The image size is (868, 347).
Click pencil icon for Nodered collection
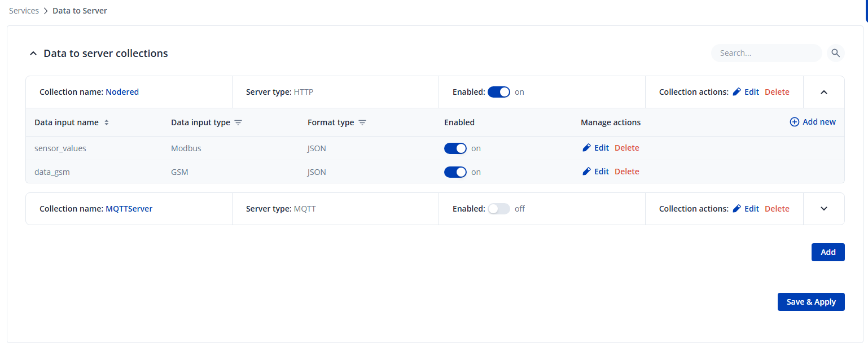point(737,92)
